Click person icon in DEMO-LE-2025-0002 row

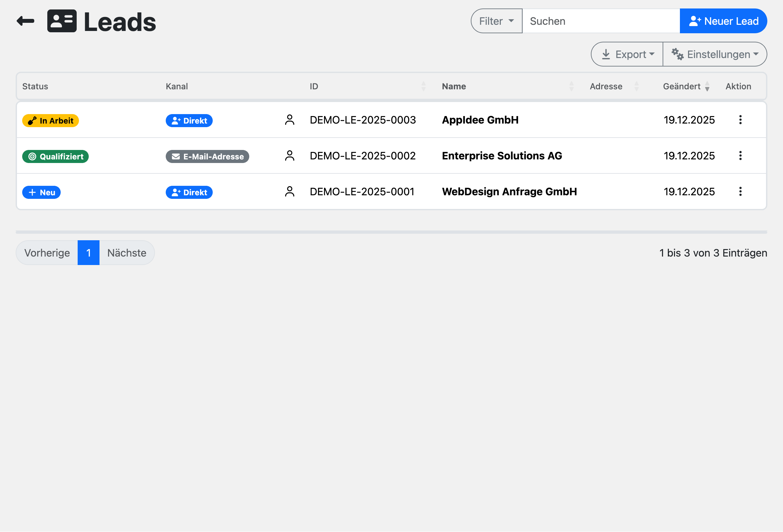click(289, 155)
